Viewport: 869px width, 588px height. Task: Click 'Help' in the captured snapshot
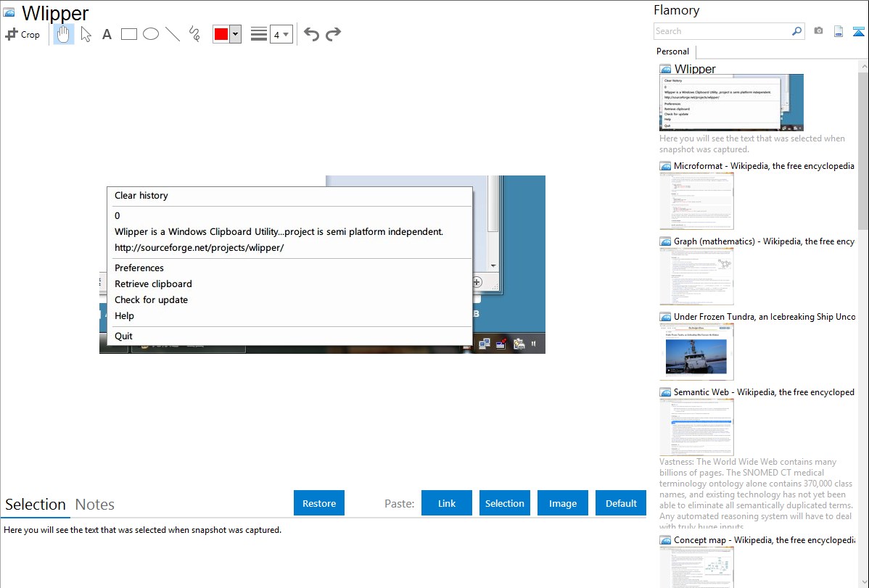(x=124, y=316)
